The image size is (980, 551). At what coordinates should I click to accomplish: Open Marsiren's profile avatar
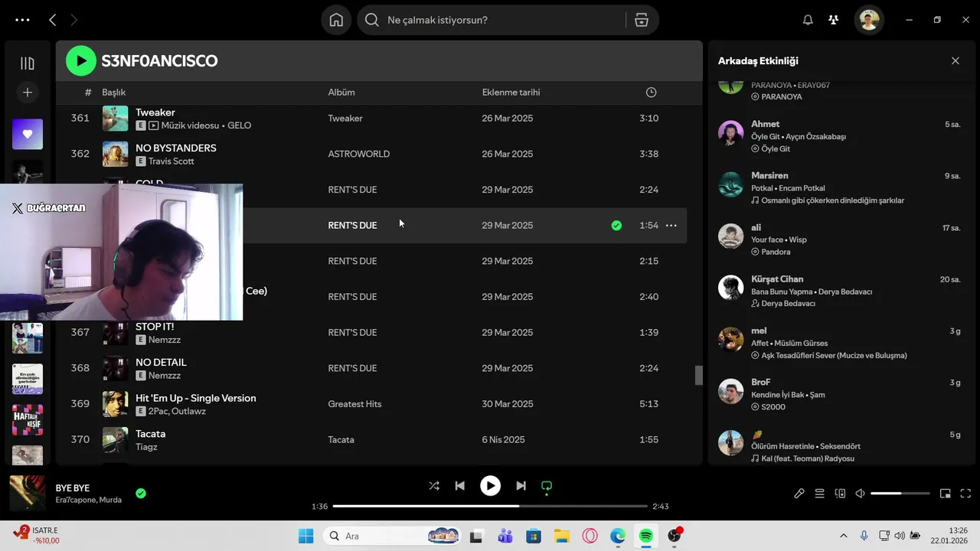(x=731, y=184)
